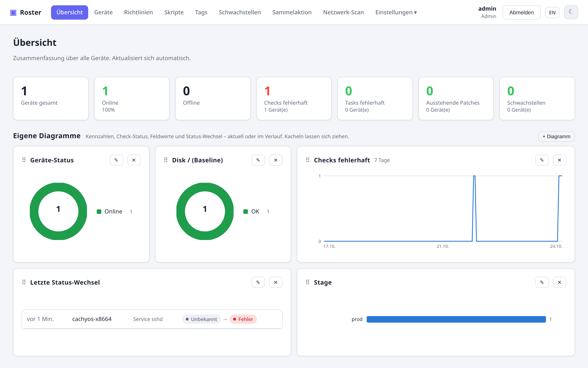This screenshot has height=368, width=588.
Task: Open the cachyos-x8664 status change row
Action: 152,319
